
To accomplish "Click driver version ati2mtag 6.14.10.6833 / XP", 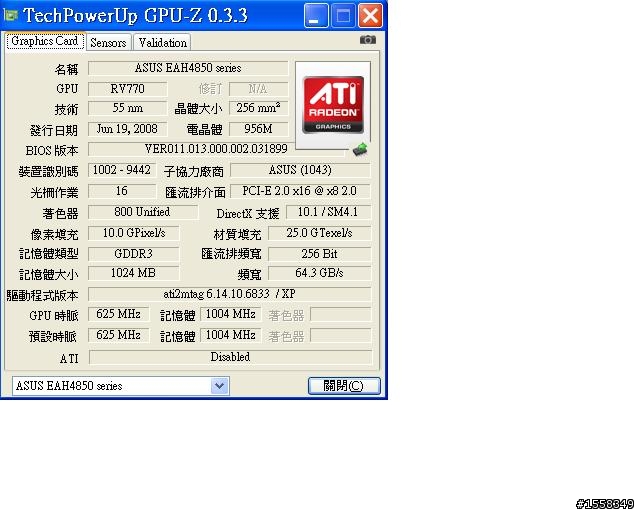I will [229, 294].
